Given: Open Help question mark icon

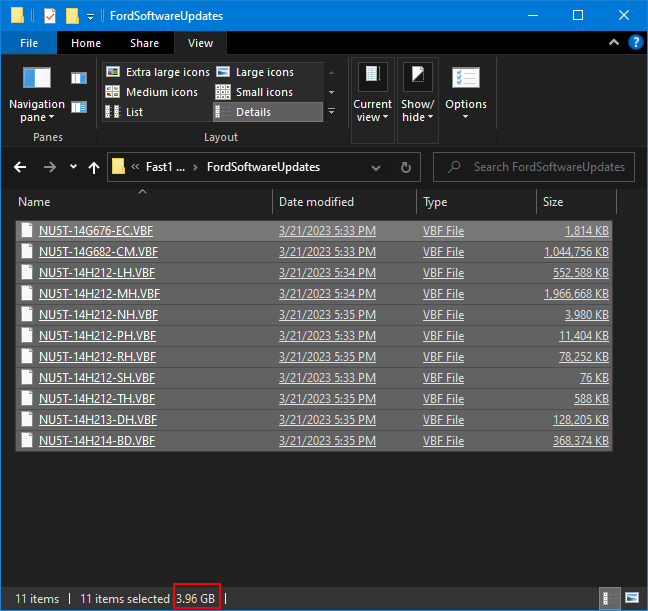Looking at the screenshot, I should click(635, 42).
